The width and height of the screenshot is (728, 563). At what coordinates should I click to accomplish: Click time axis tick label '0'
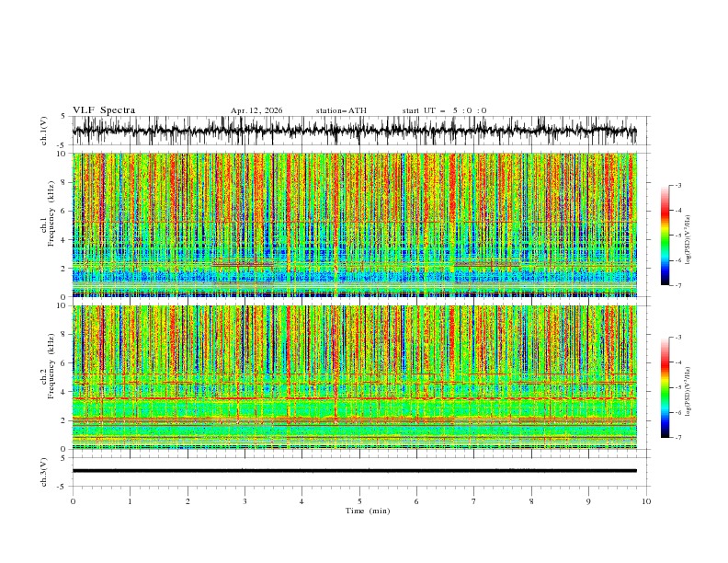73,501
